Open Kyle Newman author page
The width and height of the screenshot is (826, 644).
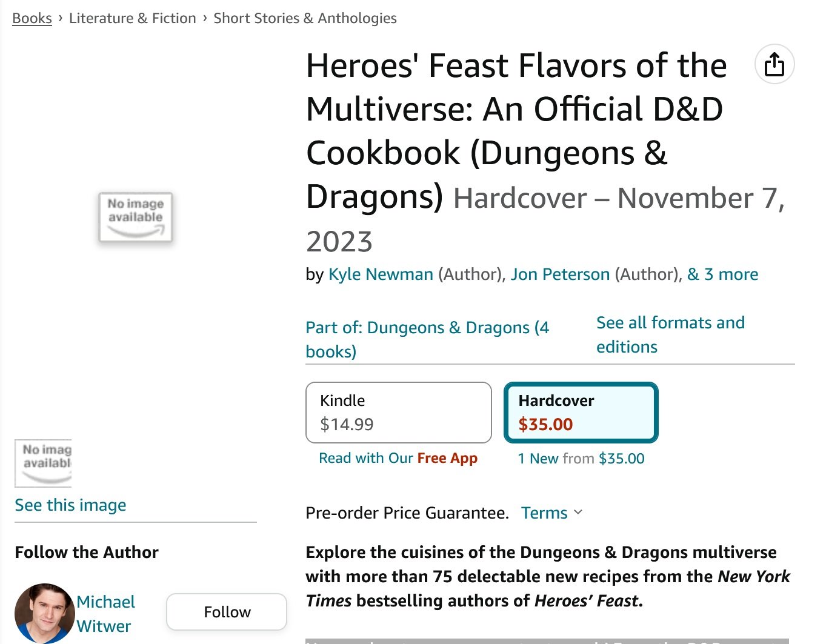point(381,274)
